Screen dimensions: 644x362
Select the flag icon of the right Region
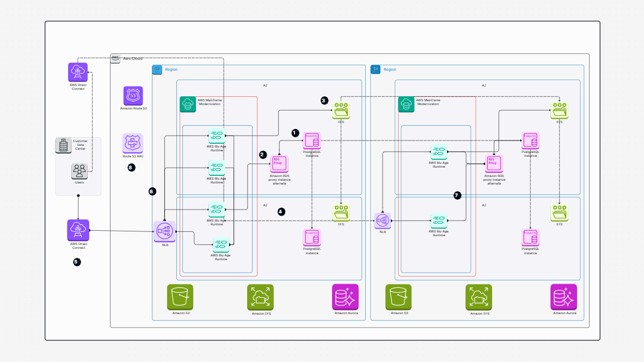point(376,70)
